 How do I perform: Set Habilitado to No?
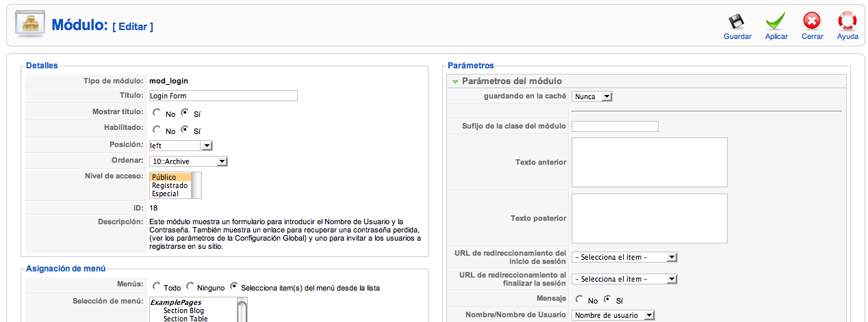pos(157,129)
